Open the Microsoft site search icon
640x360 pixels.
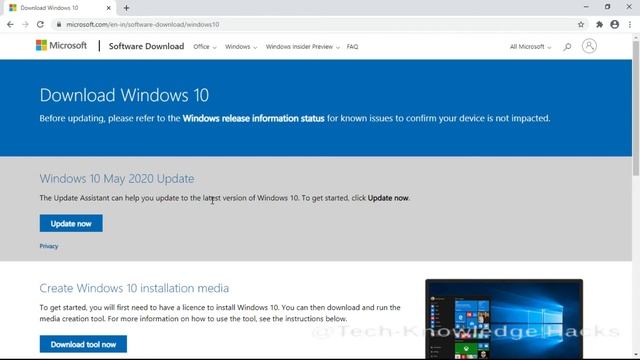point(567,47)
